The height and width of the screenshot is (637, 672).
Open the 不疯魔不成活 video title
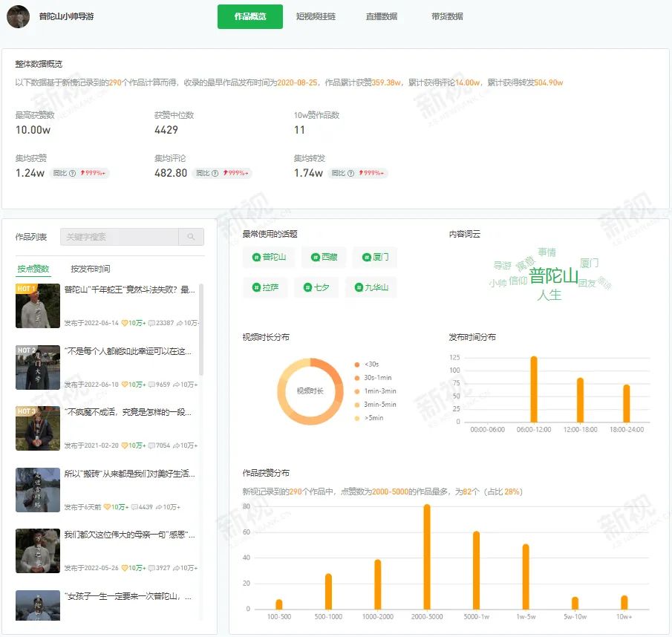128,413
